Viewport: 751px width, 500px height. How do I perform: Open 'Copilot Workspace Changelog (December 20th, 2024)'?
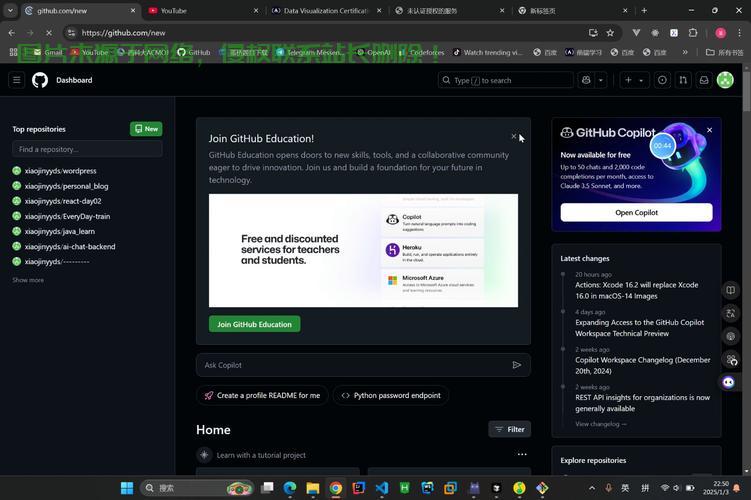[643, 365]
